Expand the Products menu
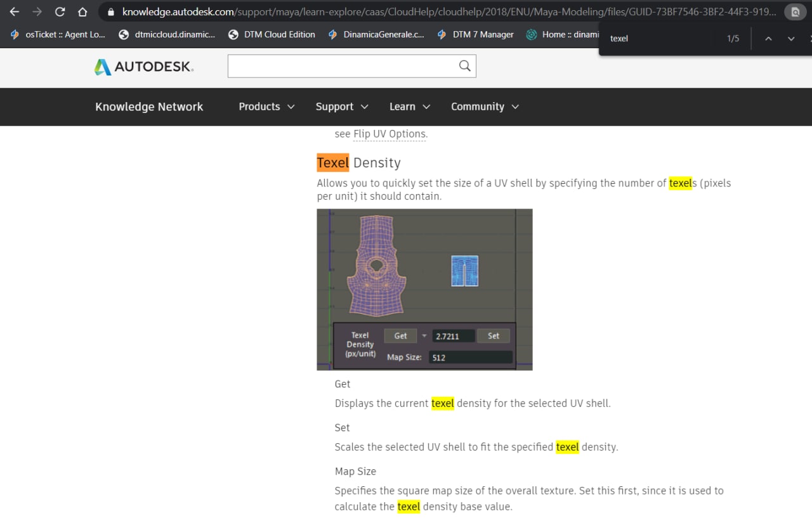Screen dimensions: 812x530 point(266,107)
